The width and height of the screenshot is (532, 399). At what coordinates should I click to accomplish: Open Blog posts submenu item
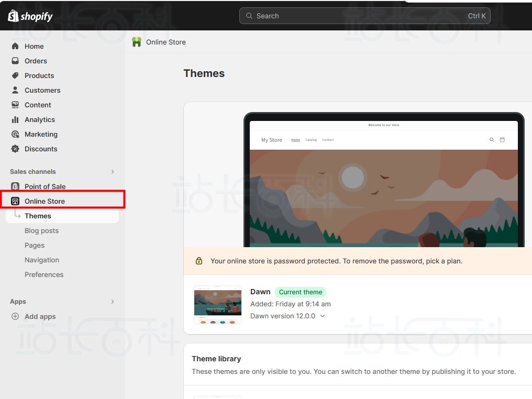point(41,230)
